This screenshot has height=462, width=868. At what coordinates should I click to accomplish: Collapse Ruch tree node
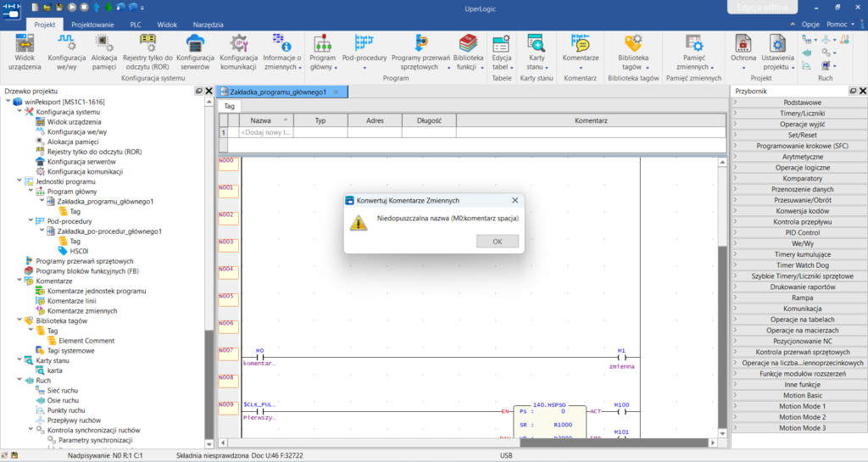point(19,380)
